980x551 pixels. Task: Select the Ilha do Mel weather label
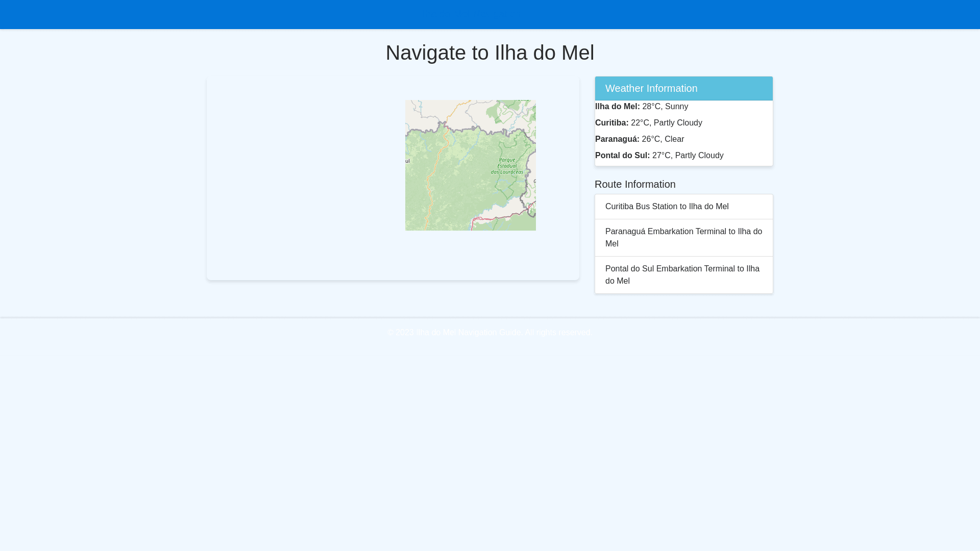617,107
